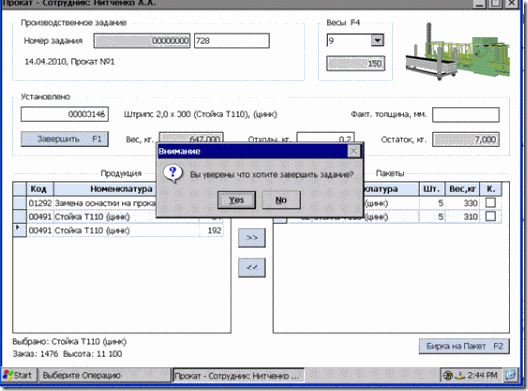Move item right with >> button

point(252,238)
